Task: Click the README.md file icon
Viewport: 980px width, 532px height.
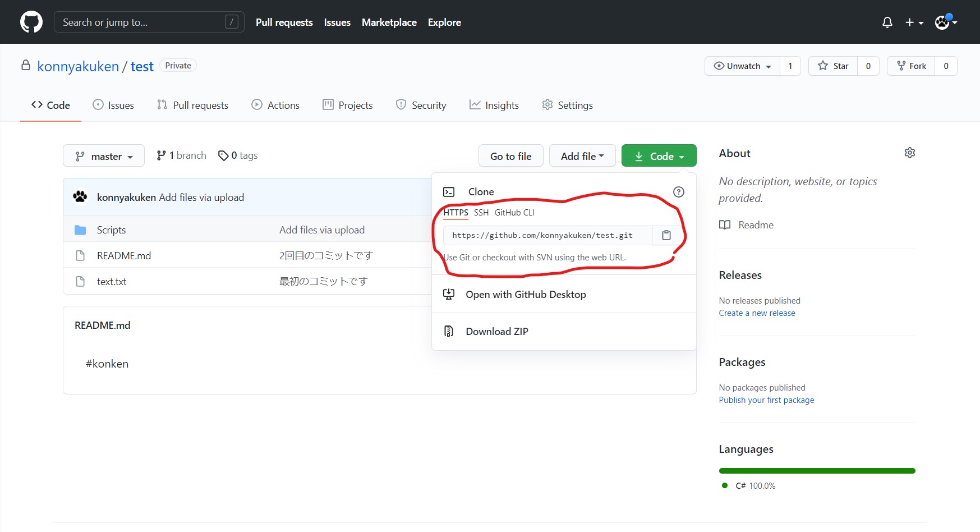Action: pos(80,256)
